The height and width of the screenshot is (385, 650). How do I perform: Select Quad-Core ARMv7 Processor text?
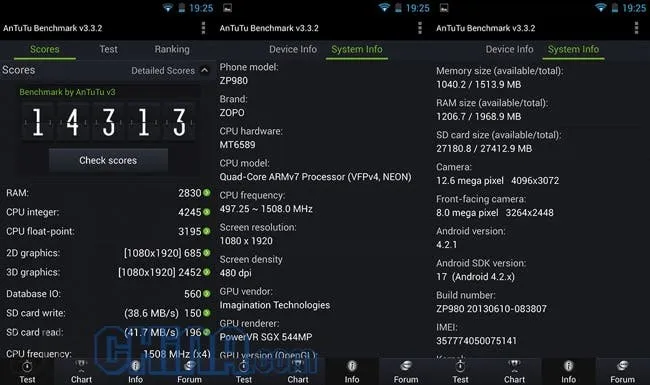coord(315,177)
